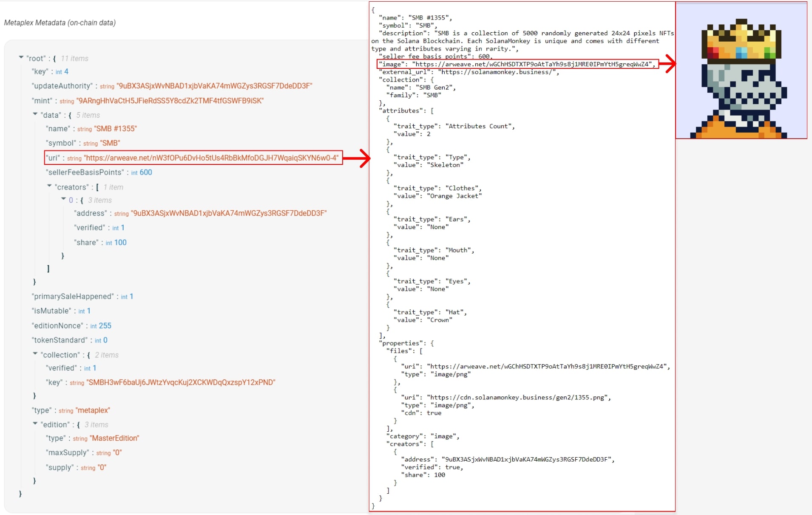Click the sellerFeeBasisPoints value 600

[146, 173]
